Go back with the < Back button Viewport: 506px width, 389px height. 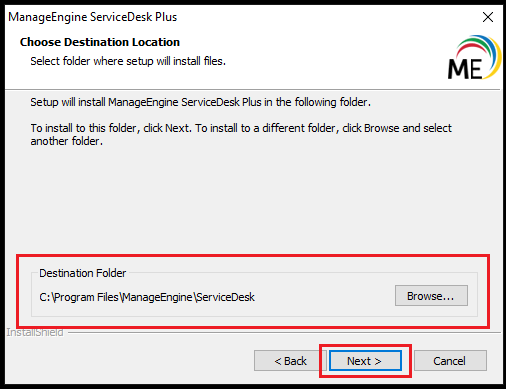point(290,361)
